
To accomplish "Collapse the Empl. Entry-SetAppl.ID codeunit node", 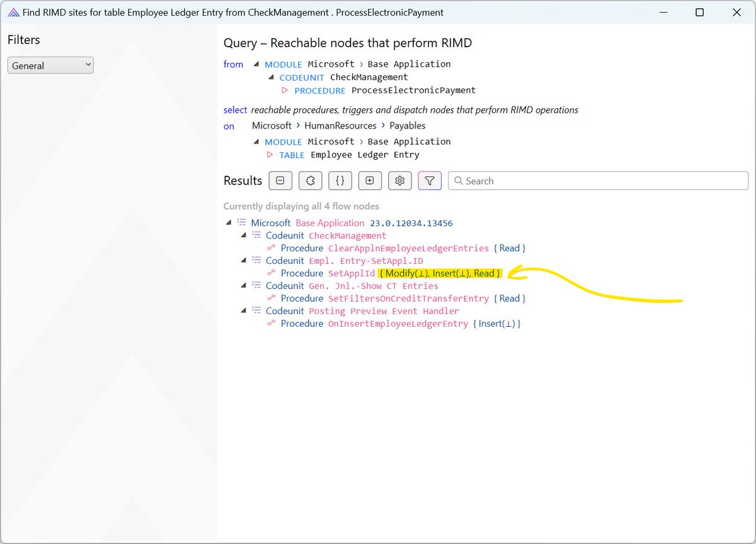I will 243,261.
